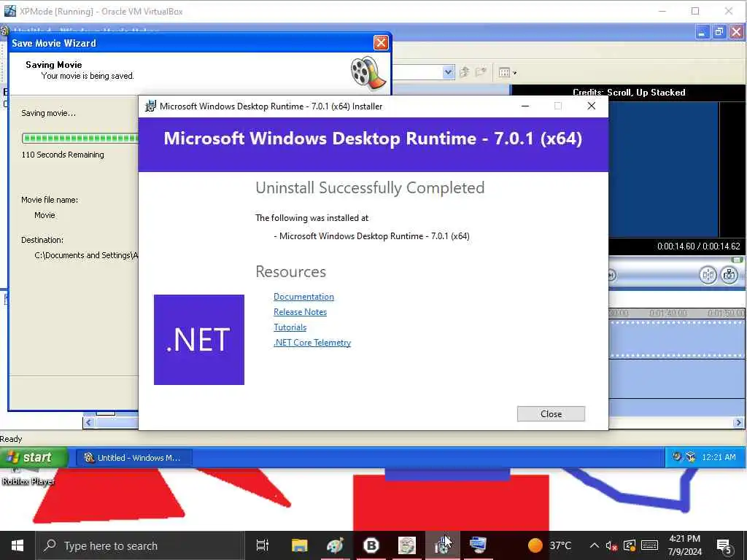Click the network status tray icon
This screenshot has width=747, height=560.
pyautogui.click(x=630, y=545)
